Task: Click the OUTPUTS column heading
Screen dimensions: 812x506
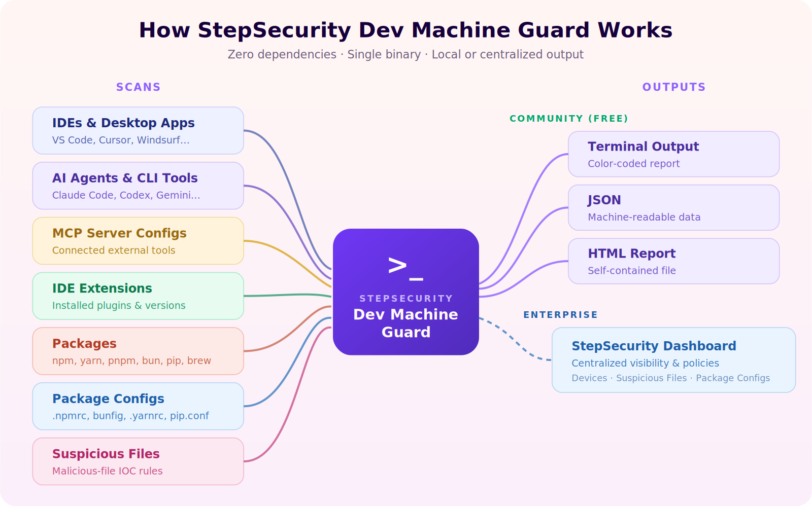Action: pyautogui.click(x=674, y=87)
